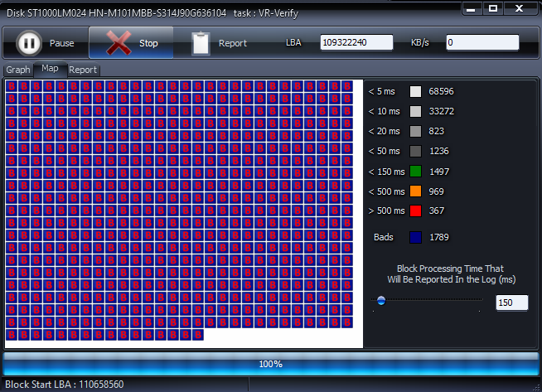Click the 'Bads' label
The height and width of the screenshot is (392, 542).
pyautogui.click(x=384, y=238)
